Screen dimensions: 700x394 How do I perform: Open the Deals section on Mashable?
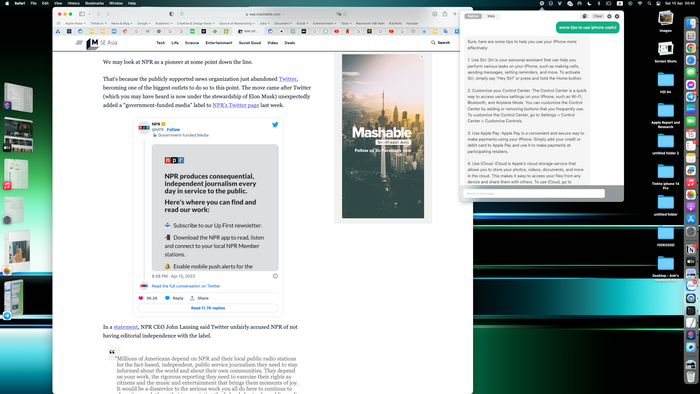pos(290,43)
